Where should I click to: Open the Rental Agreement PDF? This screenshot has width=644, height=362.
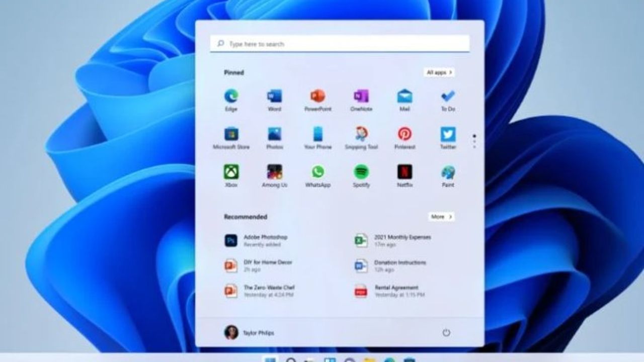389,291
